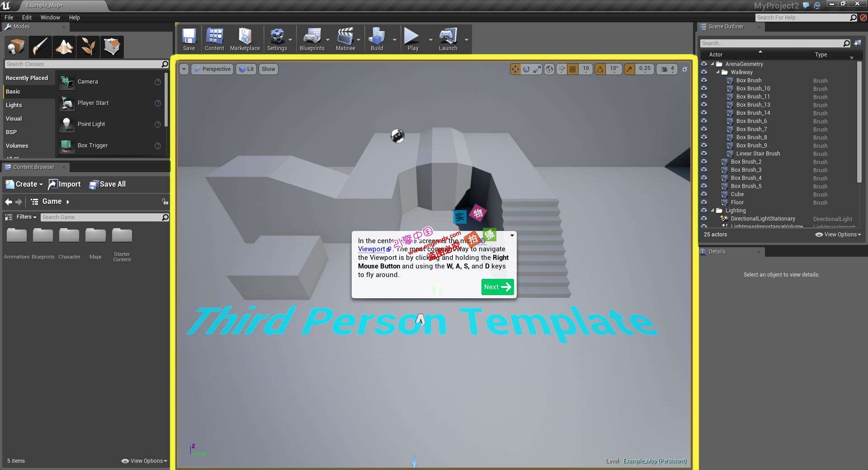Select Place mode icon
The height and width of the screenshot is (470, 868).
click(16, 47)
